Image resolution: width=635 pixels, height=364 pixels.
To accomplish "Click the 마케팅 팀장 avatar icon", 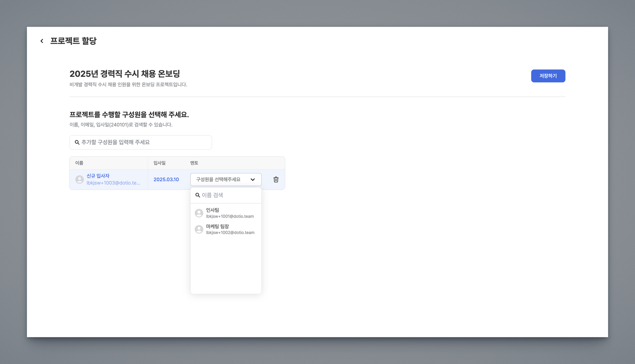I will tap(199, 229).
